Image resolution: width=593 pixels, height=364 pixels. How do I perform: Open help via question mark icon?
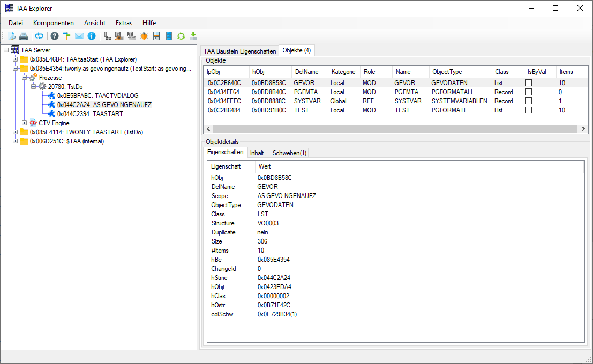pos(54,36)
